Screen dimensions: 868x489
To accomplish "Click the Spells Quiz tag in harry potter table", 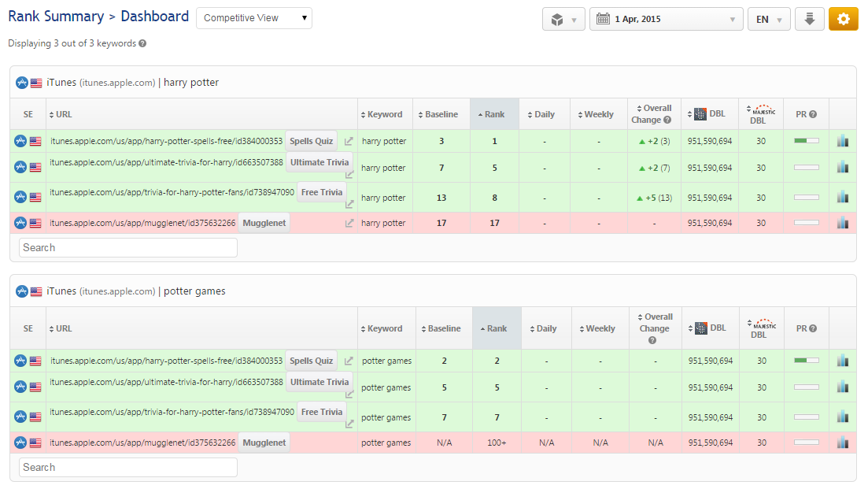I will [312, 141].
